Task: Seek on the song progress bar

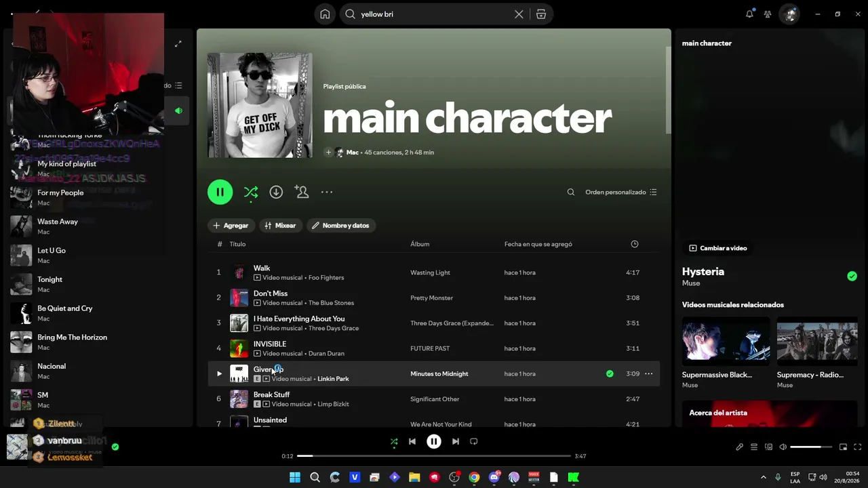Action: point(434,456)
